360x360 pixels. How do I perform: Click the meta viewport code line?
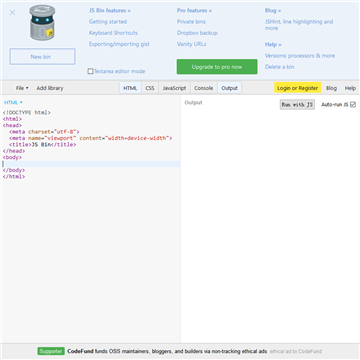[91, 138]
